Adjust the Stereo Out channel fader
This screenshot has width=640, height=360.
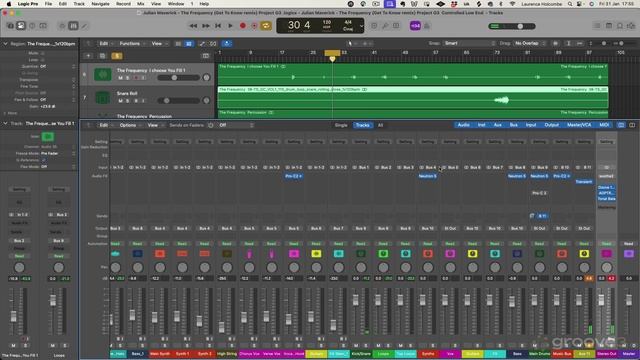pyautogui.click(x=601, y=300)
